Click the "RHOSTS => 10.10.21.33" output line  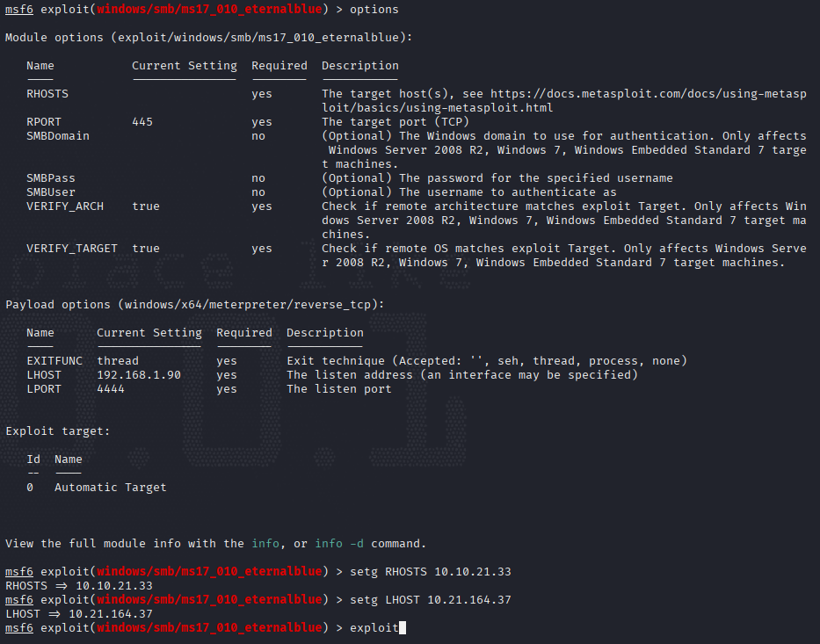[79, 587]
